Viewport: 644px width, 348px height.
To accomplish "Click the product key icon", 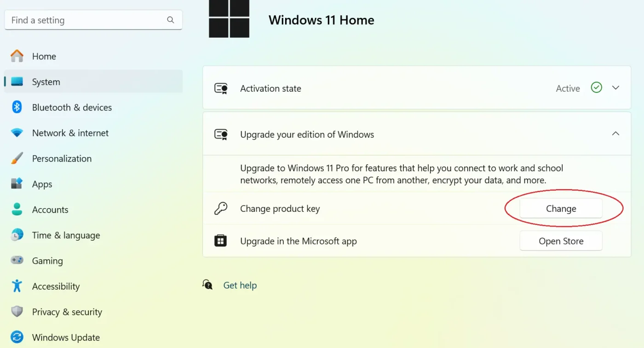I will click(221, 209).
